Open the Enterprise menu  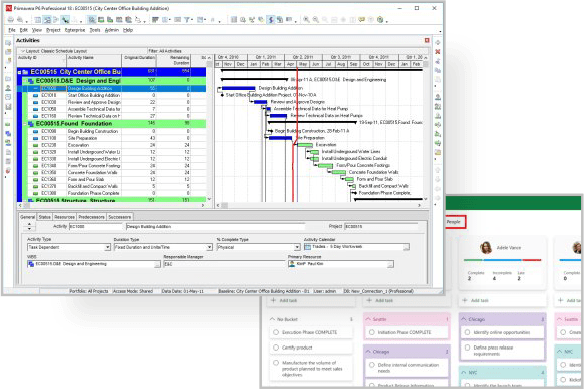pyautogui.click(x=75, y=30)
